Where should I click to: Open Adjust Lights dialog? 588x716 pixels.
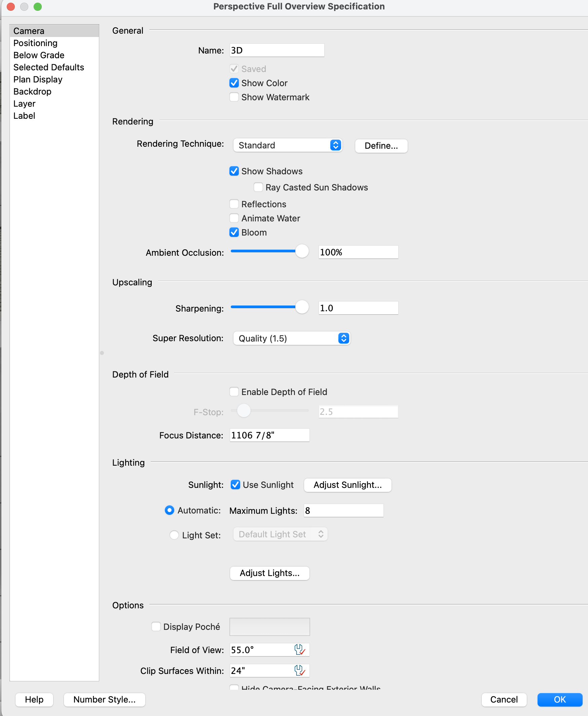click(x=270, y=573)
